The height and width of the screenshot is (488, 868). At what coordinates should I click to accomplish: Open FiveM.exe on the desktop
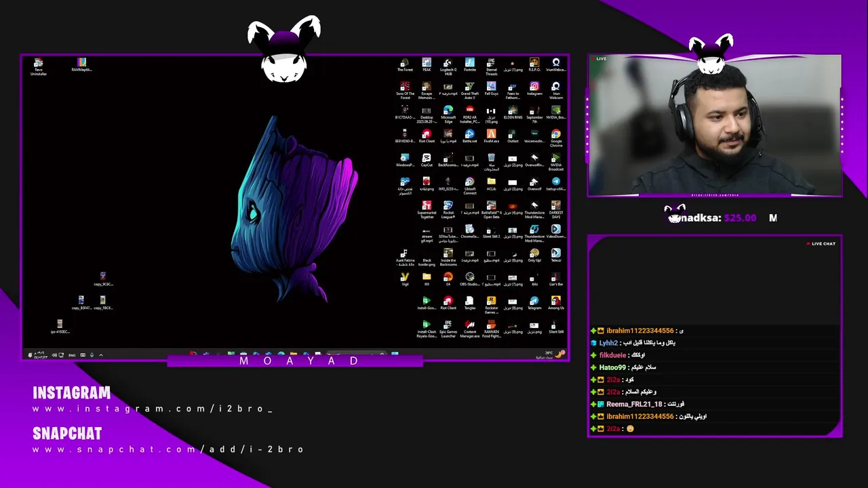492,136
